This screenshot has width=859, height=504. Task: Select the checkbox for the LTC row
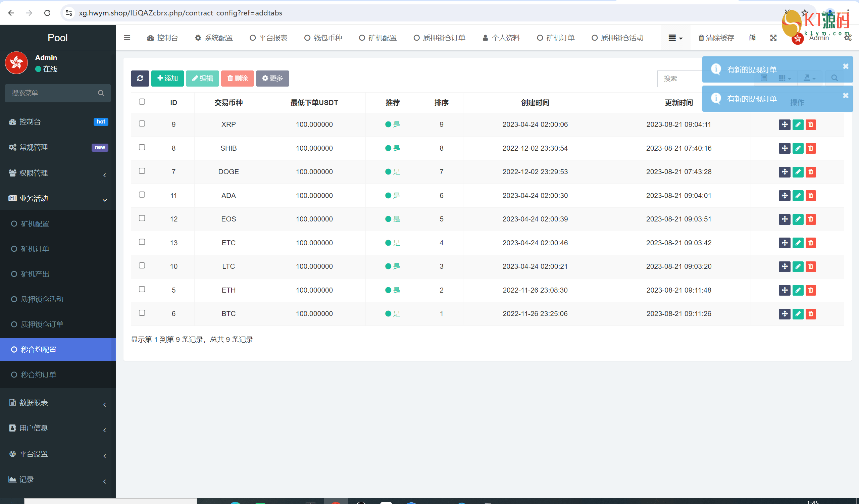tap(142, 265)
